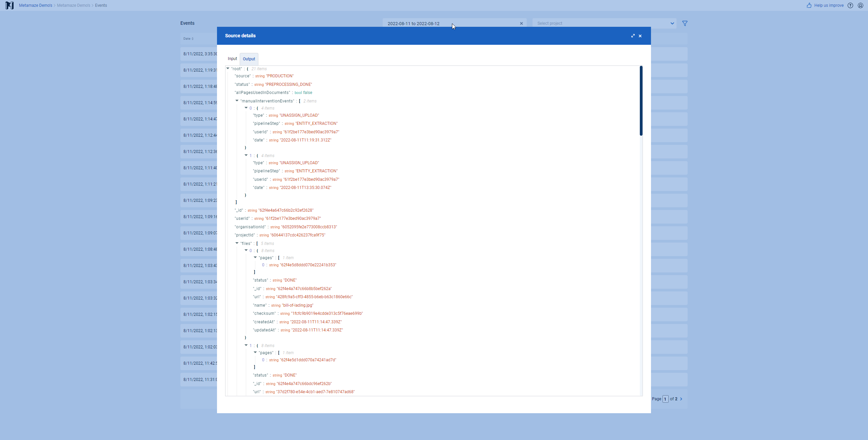Click the status value "PREPROCESSING_DONE"
The image size is (868, 440).
(289, 84)
